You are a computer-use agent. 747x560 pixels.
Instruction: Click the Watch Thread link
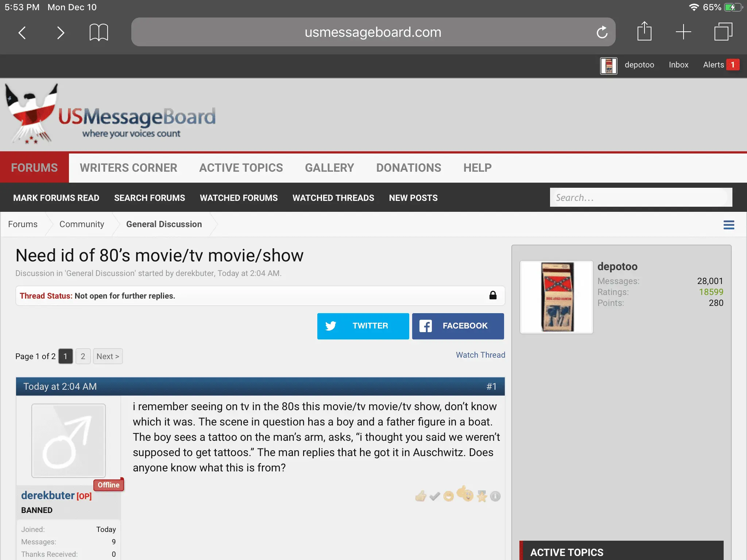(x=480, y=355)
